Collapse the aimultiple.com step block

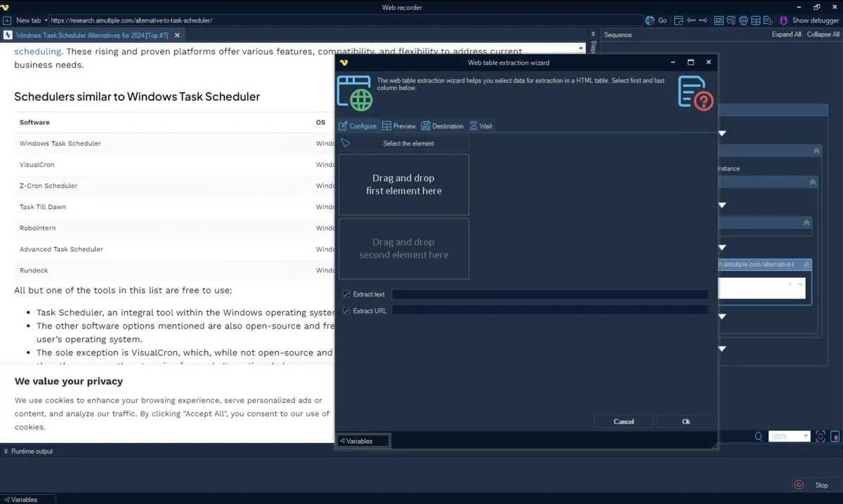pos(806,265)
